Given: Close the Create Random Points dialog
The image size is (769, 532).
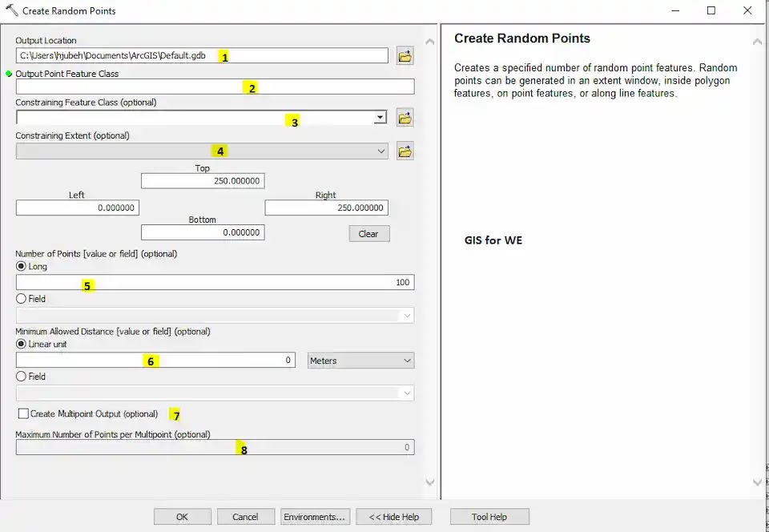Looking at the screenshot, I should pyautogui.click(x=747, y=10).
